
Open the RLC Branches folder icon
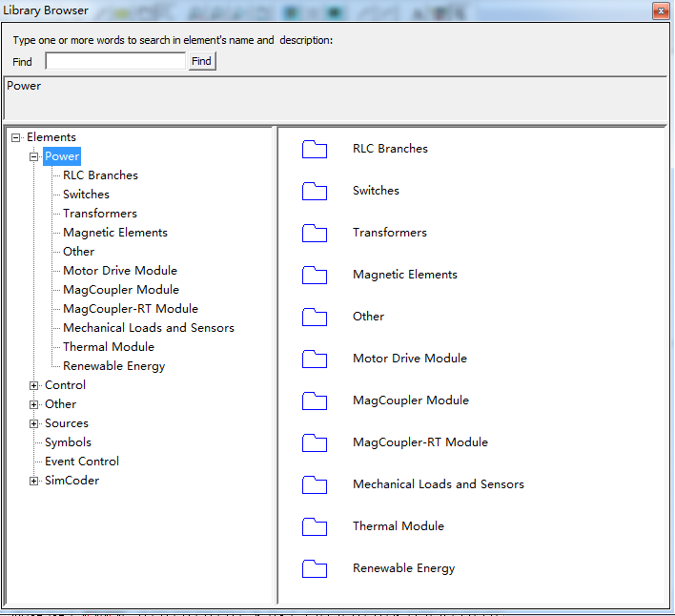tap(315, 150)
